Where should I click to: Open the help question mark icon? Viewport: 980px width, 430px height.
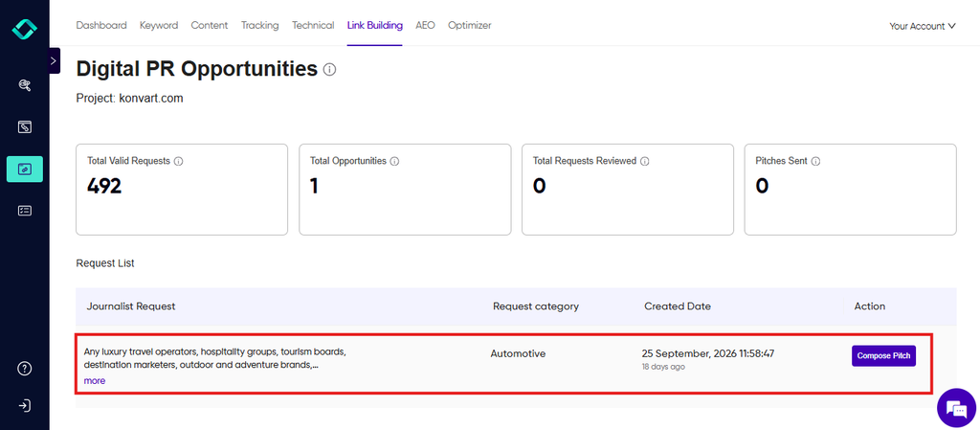tap(24, 368)
